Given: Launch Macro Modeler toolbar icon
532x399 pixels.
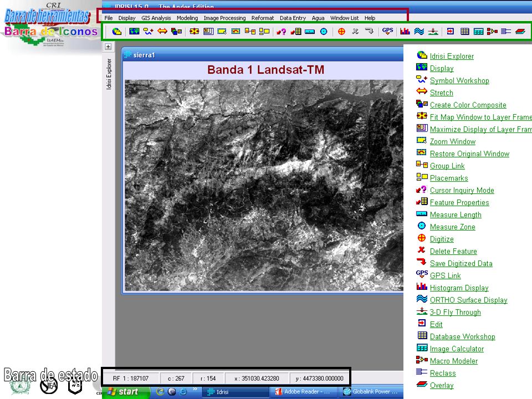Looking at the screenshot, I should pos(492,32).
